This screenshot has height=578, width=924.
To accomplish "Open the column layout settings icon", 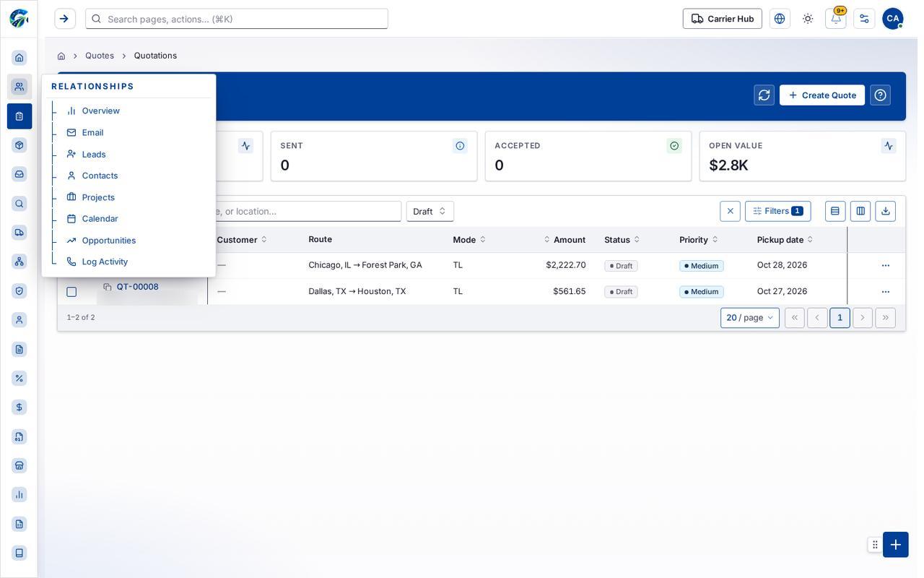I will (860, 211).
